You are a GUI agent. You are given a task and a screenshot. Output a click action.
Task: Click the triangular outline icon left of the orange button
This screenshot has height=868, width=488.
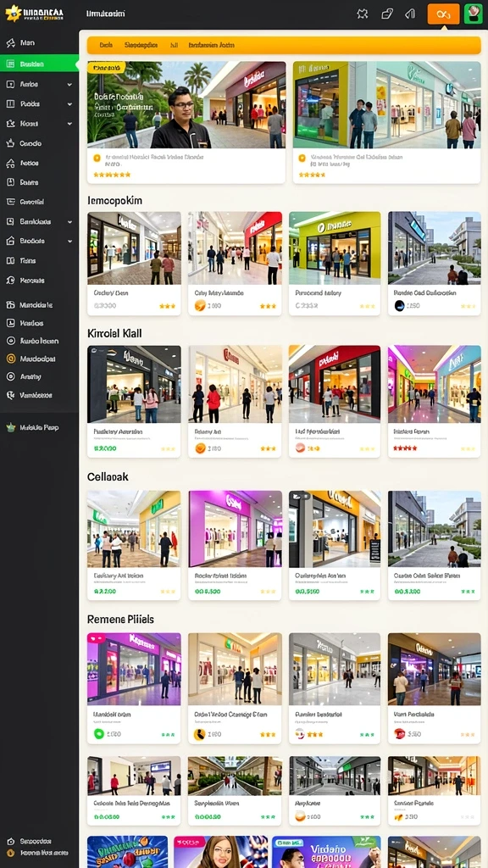[410, 14]
